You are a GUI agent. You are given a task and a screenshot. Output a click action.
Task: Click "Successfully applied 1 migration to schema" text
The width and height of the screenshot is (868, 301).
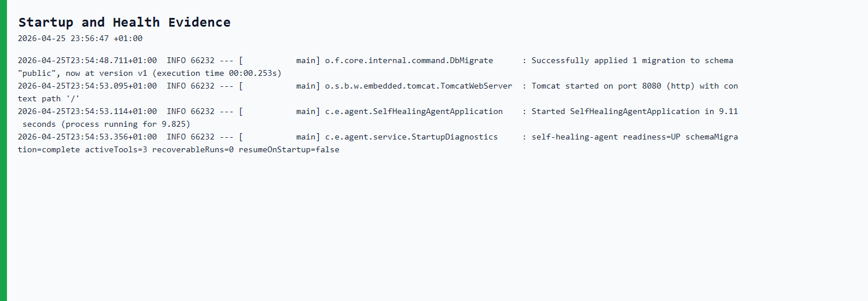coord(632,61)
